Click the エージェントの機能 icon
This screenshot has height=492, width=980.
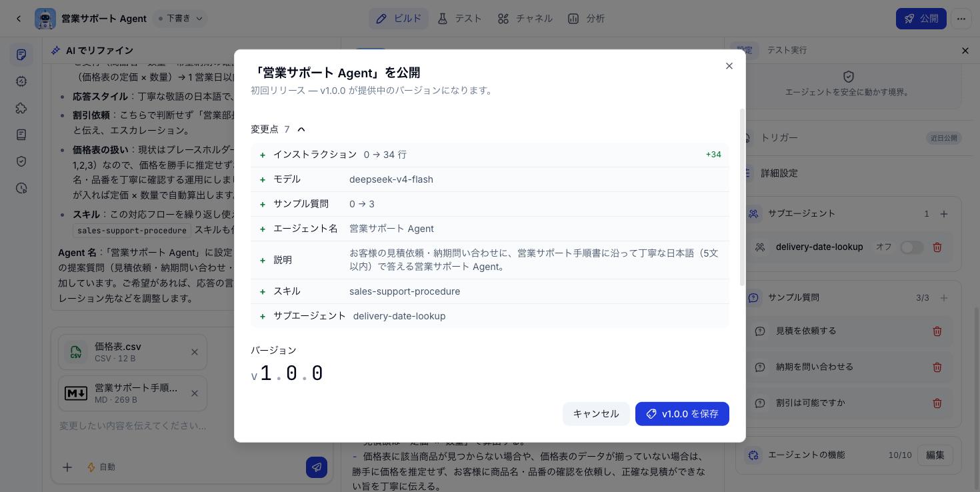(x=753, y=455)
